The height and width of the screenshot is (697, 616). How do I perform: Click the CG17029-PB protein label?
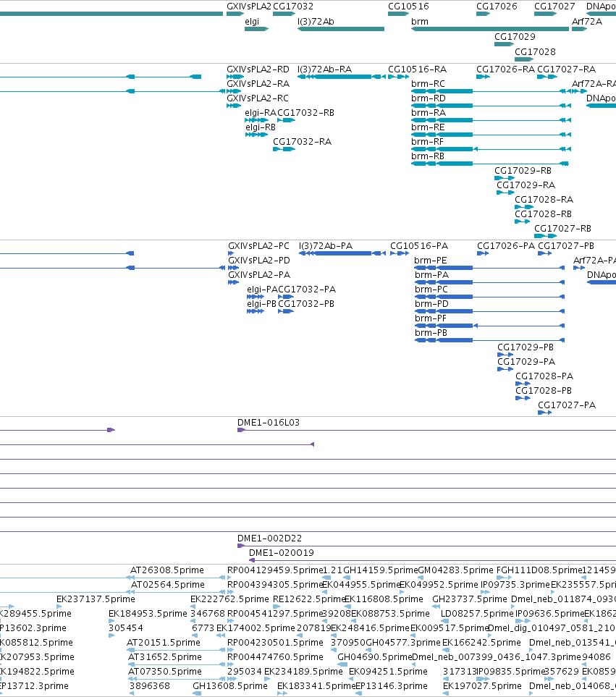pos(526,347)
